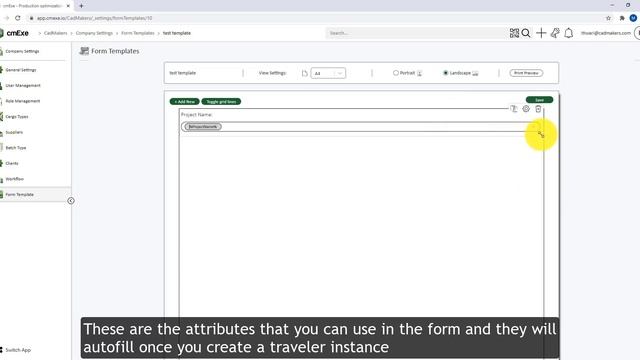The width and height of the screenshot is (640, 360).
Task: Open the browser profile avatar
Action: click(x=633, y=18)
